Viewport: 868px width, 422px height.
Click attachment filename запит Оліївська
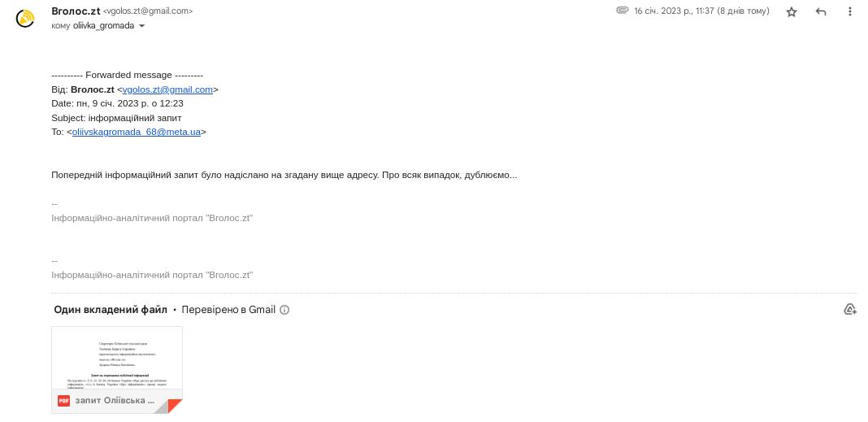(115, 401)
